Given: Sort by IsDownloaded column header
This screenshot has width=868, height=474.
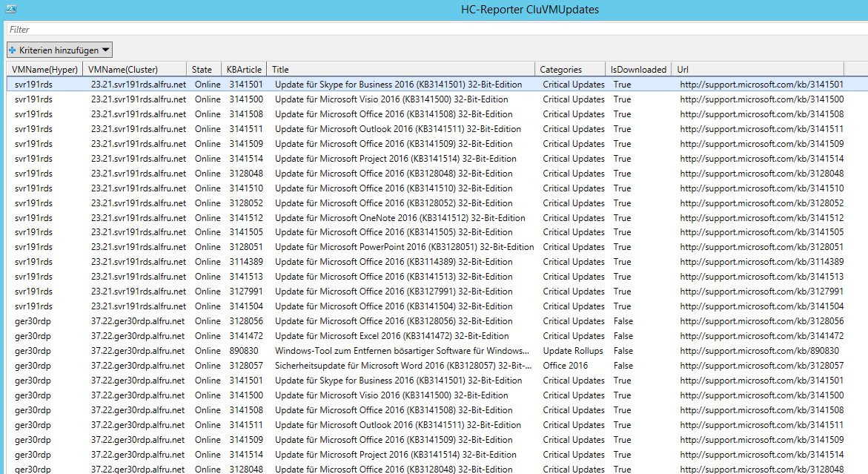Looking at the screenshot, I should [638, 69].
